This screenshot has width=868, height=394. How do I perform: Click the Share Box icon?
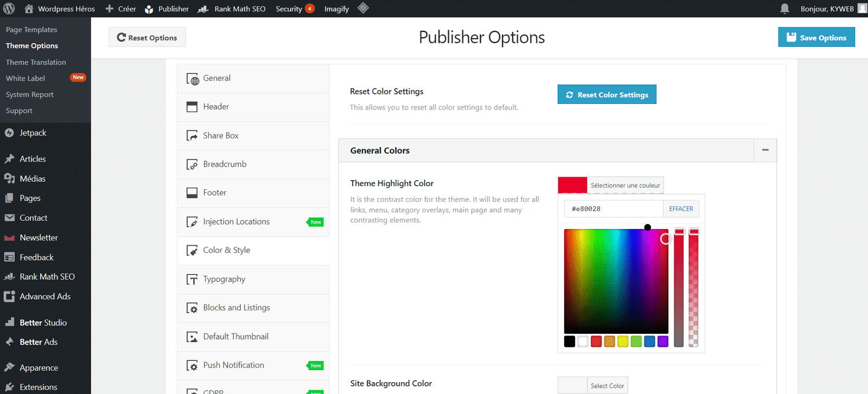pyautogui.click(x=192, y=136)
